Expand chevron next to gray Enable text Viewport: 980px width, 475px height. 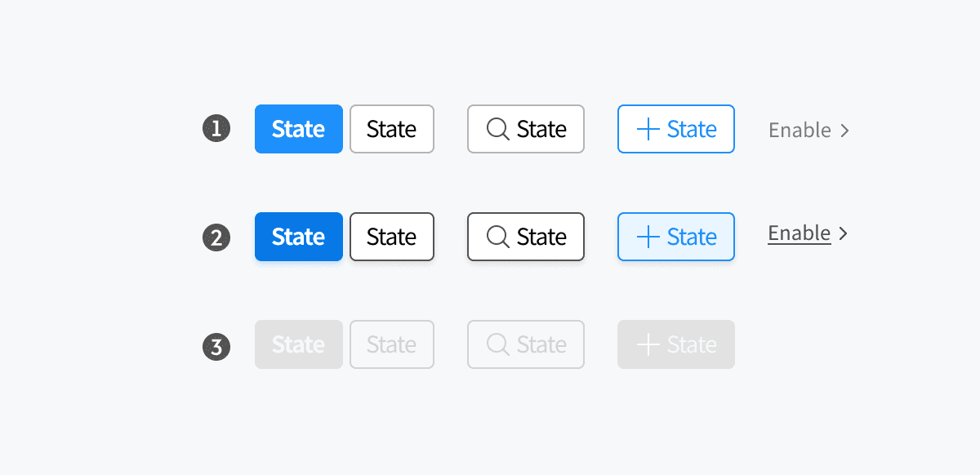tap(844, 130)
